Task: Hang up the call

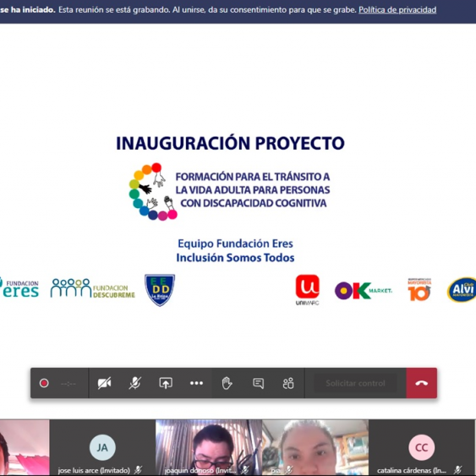Action: (x=422, y=383)
